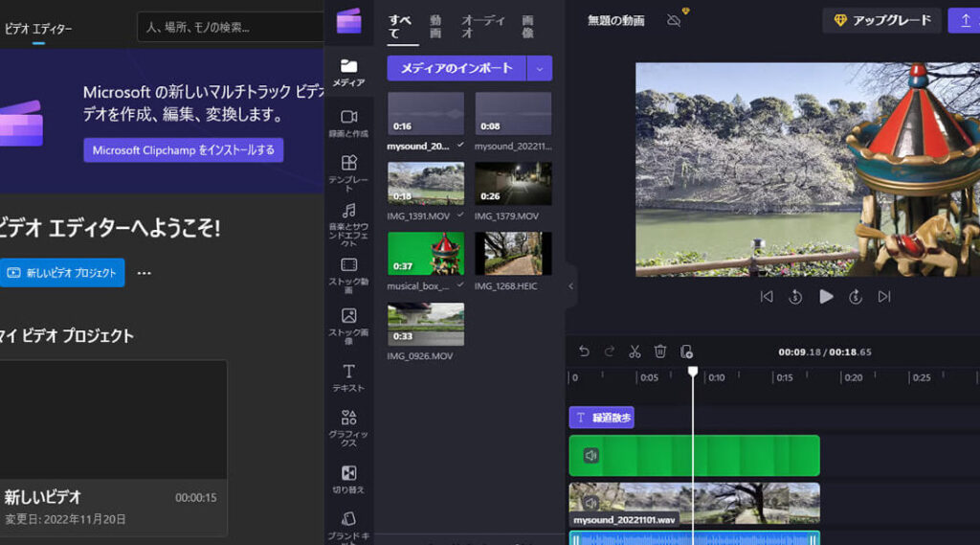Open the メディア panel in sidebar

pyautogui.click(x=348, y=72)
